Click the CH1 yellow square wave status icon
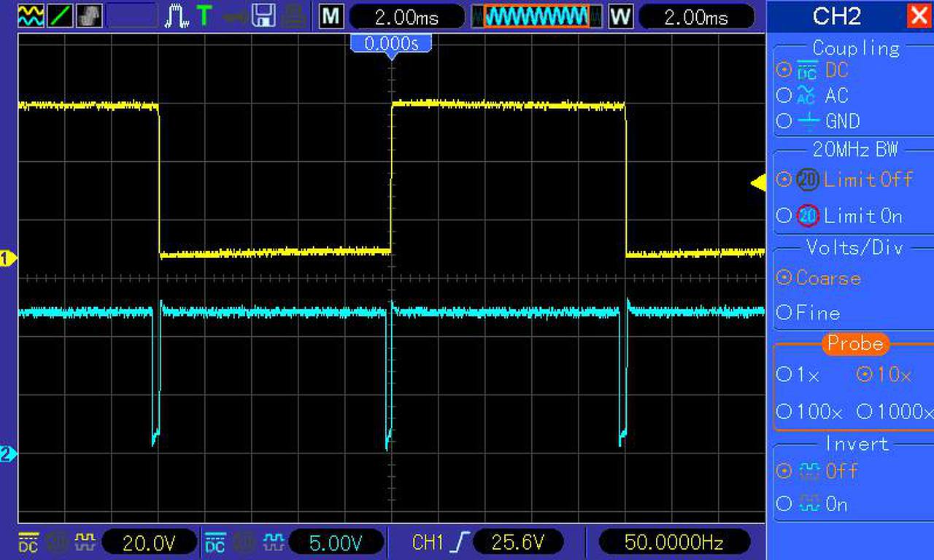Viewport: 934px width, 560px height. tap(86, 542)
